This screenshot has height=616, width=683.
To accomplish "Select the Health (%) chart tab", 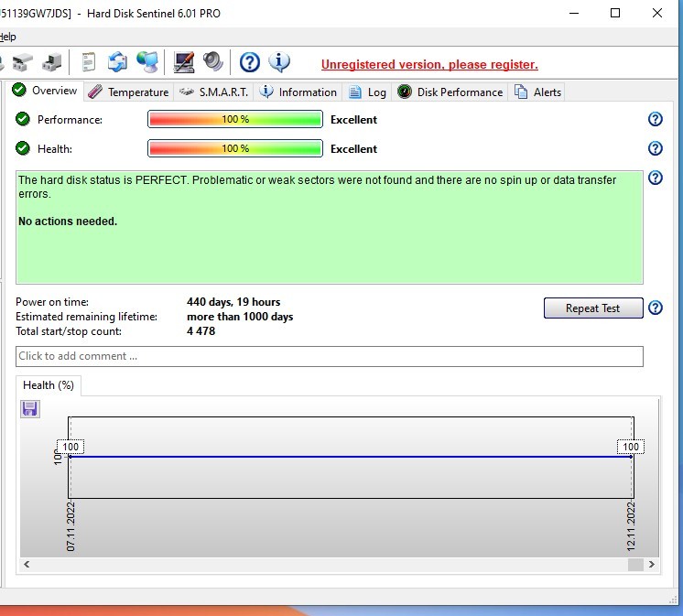I will click(49, 385).
